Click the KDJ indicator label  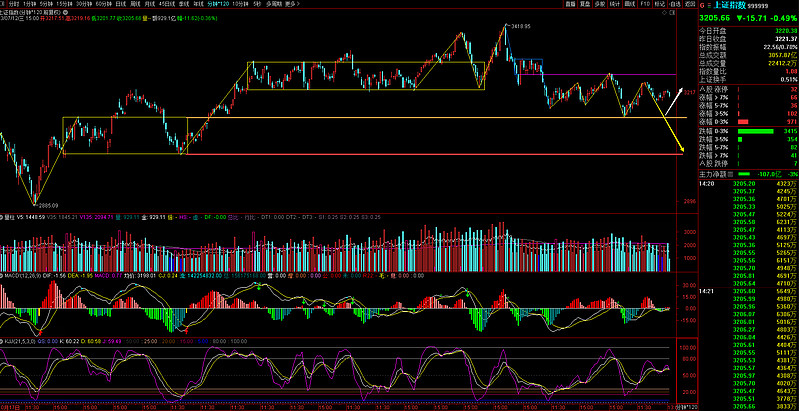pyautogui.click(x=18, y=341)
